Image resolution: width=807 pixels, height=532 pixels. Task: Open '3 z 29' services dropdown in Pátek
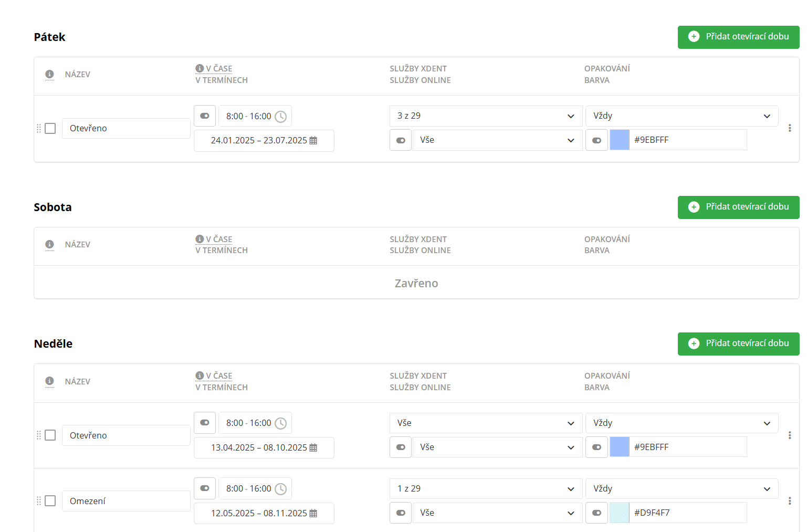click(x=486, y=116)
